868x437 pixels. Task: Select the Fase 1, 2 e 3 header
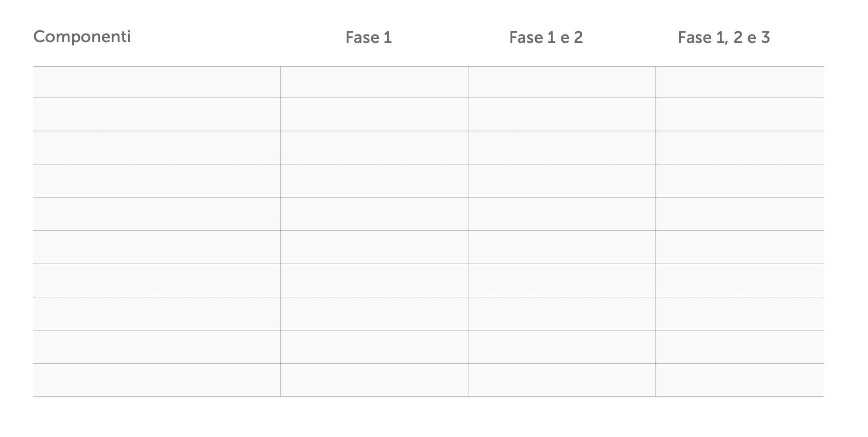tap(724, 38)
